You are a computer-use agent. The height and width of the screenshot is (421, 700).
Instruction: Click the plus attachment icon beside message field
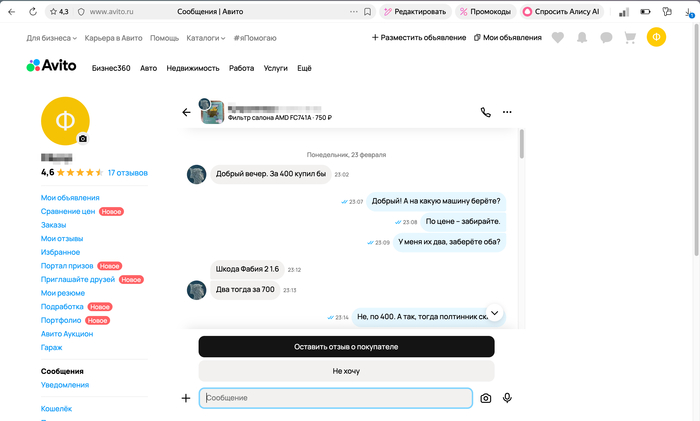(185, 398)
